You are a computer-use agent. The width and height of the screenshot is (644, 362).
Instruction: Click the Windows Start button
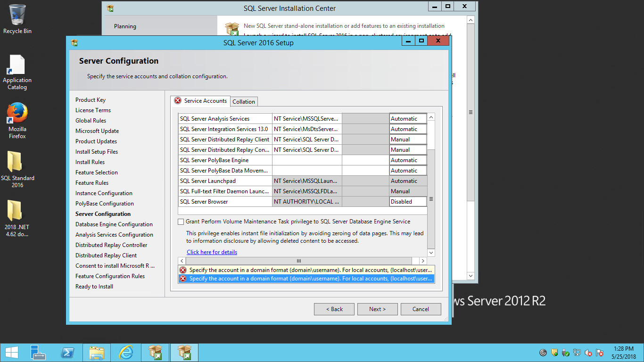(11, 353)
